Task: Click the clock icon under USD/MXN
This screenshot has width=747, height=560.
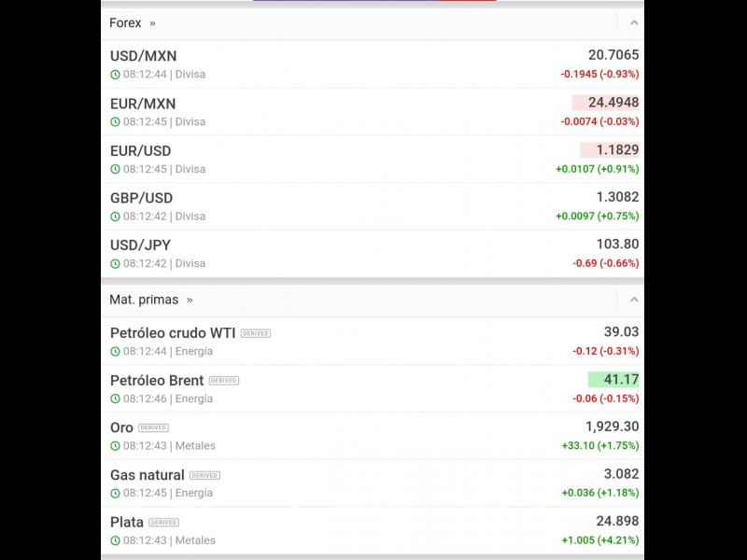Action: (x=115, y=75)
